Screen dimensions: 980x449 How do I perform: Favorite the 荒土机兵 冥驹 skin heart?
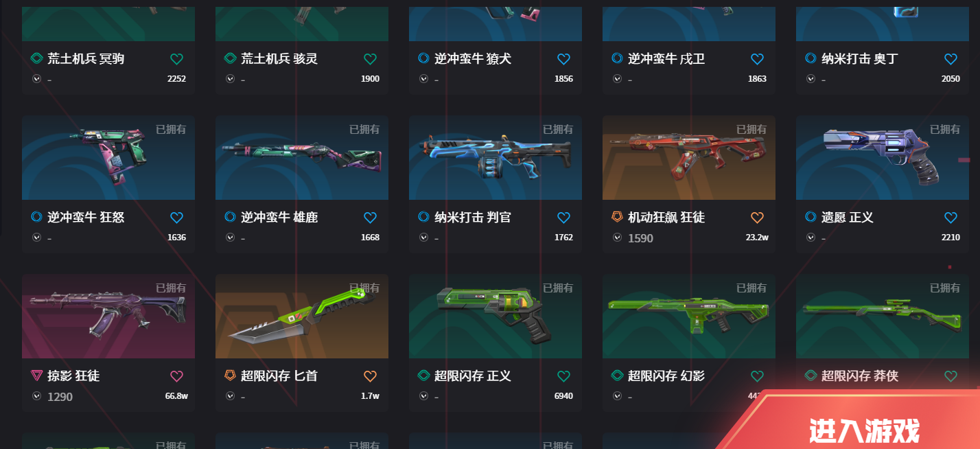click(176, 59)
